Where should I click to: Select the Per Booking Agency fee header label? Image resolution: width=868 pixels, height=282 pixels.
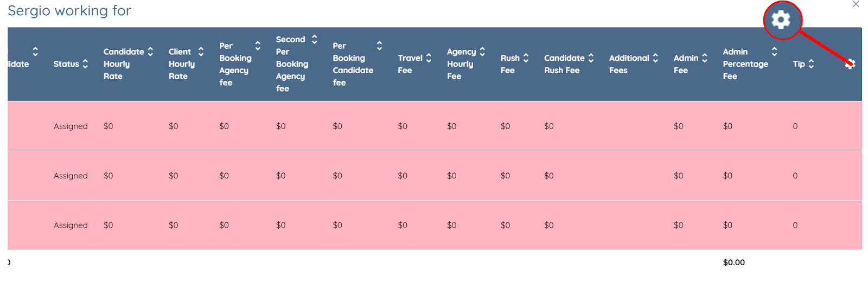pos(234,64)
